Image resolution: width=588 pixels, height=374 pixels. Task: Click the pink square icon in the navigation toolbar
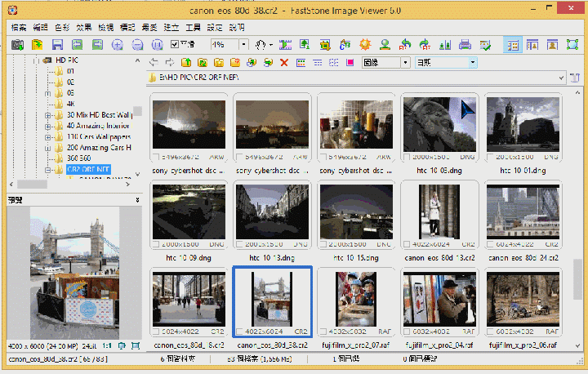tap(350, 63)
